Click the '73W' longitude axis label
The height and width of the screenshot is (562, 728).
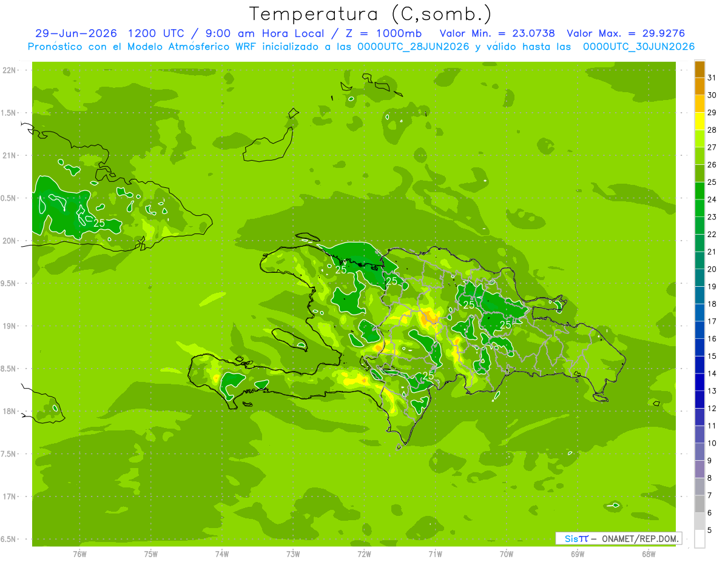(x=293, y=554)
